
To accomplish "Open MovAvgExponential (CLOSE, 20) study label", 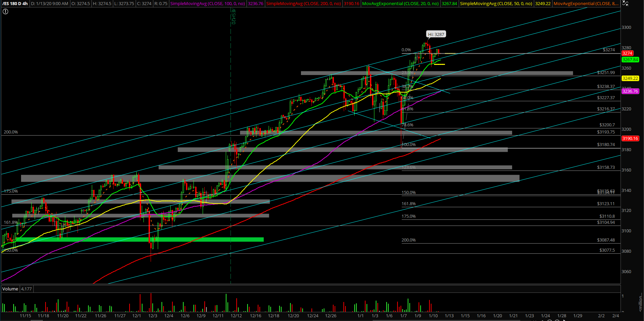I will (401, 3).
